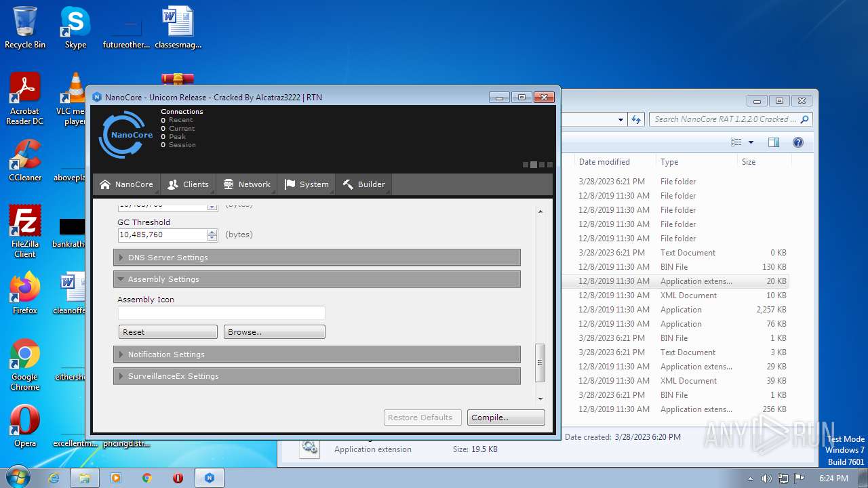Click the volume icon in system tray
Screen dimensions: 868x488
tap(767, 478)
